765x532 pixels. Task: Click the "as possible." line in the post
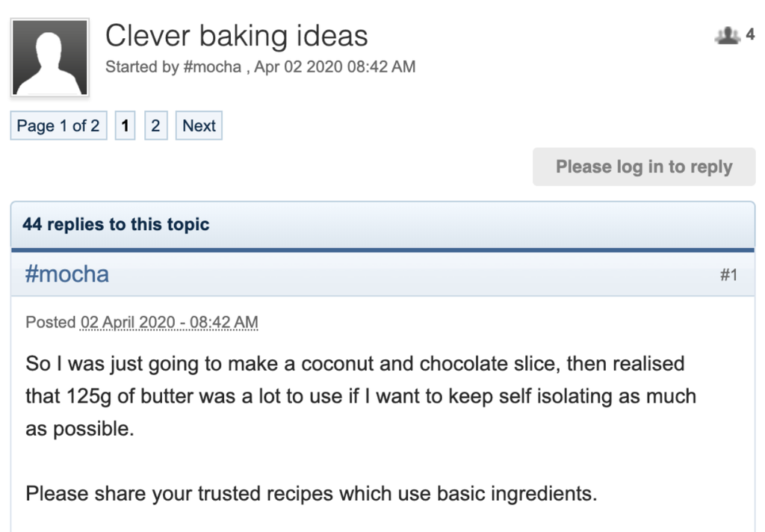(80, 430)
